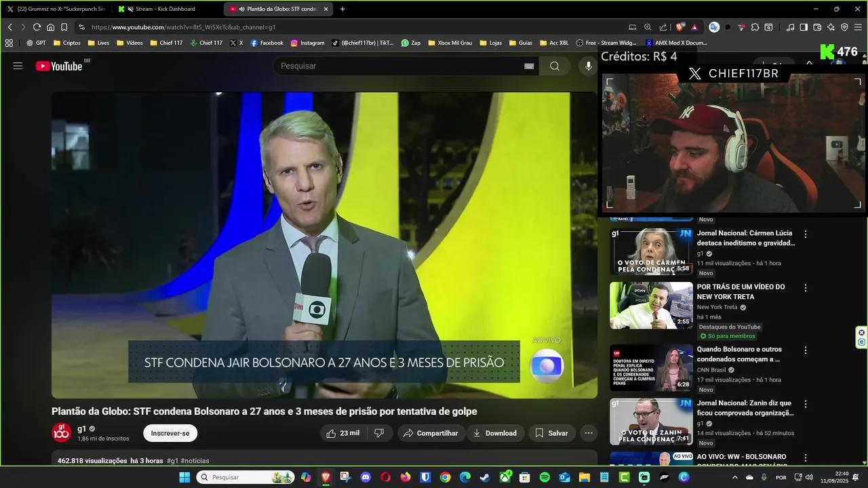Open the Videos bookmarks folder
Screen dimensions: 868x488
(x=129, y=43)
